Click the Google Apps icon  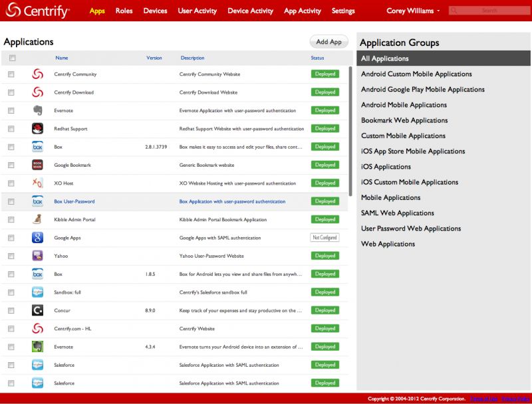pyautogui.click(x=38, y=237)
